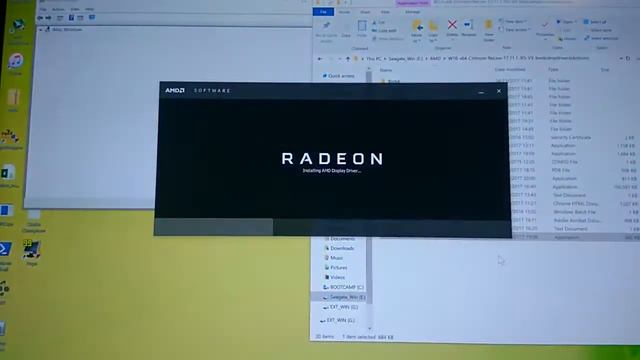Go up one folder with Explorer's up arrow

click(x=348, y=59)
